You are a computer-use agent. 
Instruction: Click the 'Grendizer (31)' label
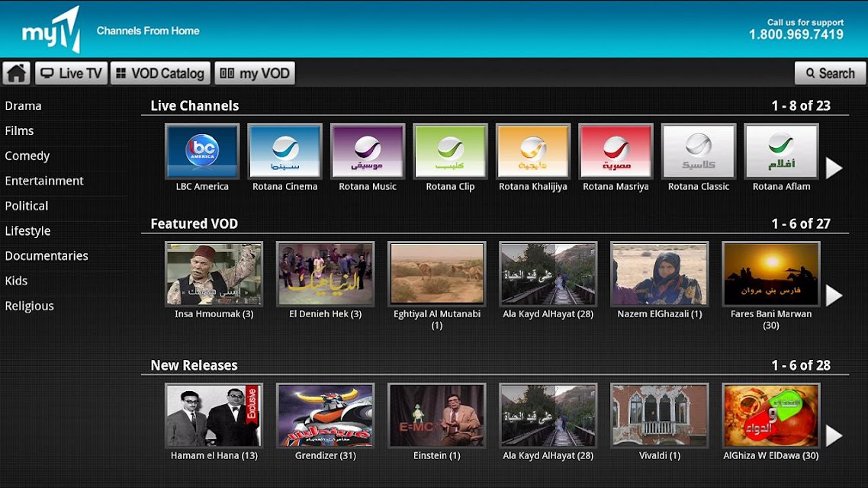[x=326, y=456]
